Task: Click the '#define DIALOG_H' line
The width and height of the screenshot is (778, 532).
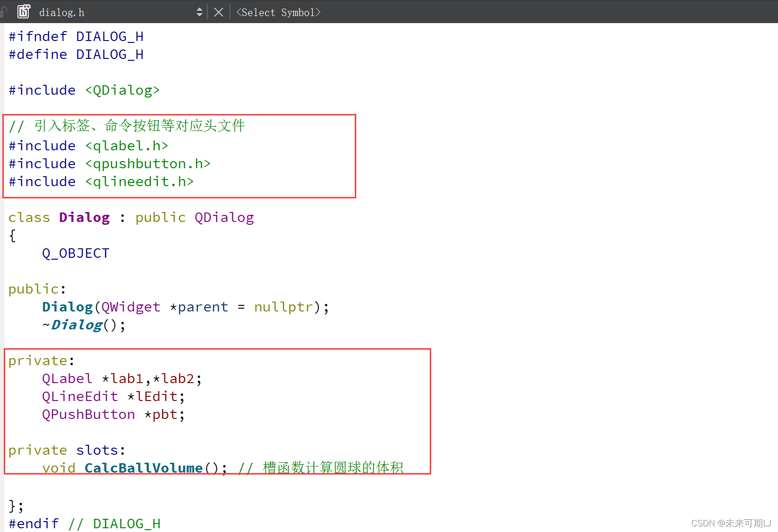Action: 76,55
